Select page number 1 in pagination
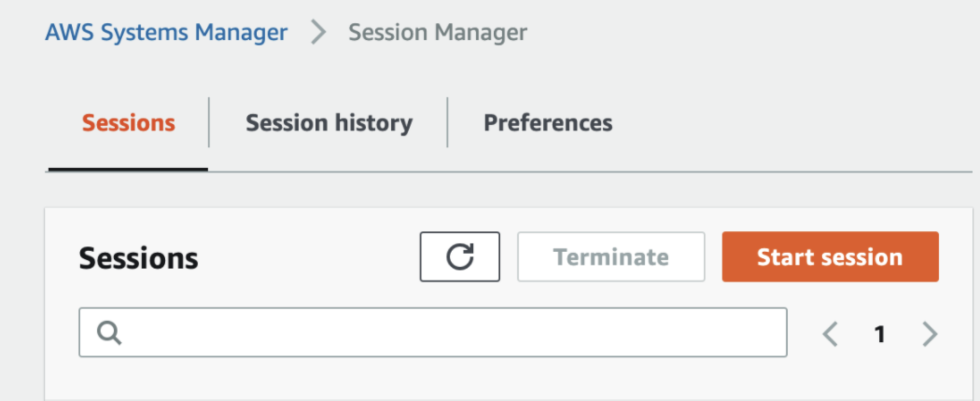The width and height of the screenshot is (980, 401). 880,334
